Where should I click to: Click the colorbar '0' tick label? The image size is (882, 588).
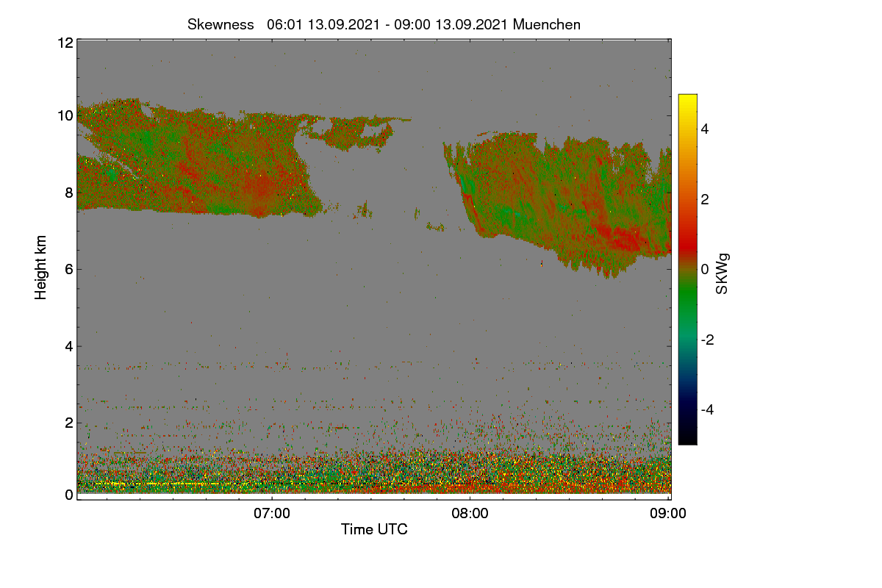pyautogui.click(x=705, y=269)
